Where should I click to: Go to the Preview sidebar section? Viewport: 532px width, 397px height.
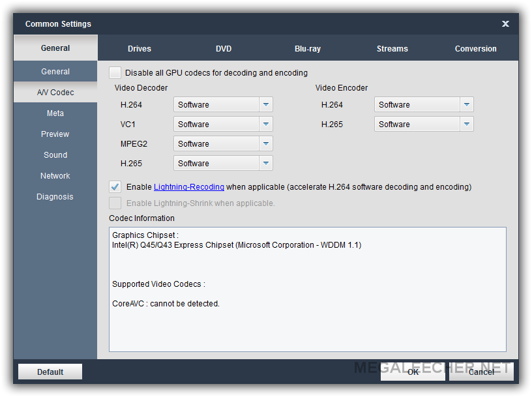pyautogui.click(x=55, y=134)
